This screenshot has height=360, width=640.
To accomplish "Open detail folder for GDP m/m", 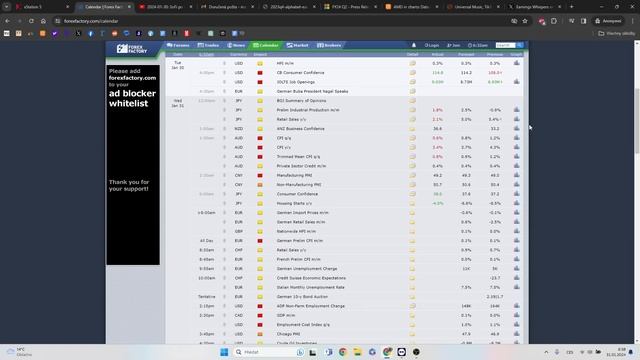I will click(412, 315).
